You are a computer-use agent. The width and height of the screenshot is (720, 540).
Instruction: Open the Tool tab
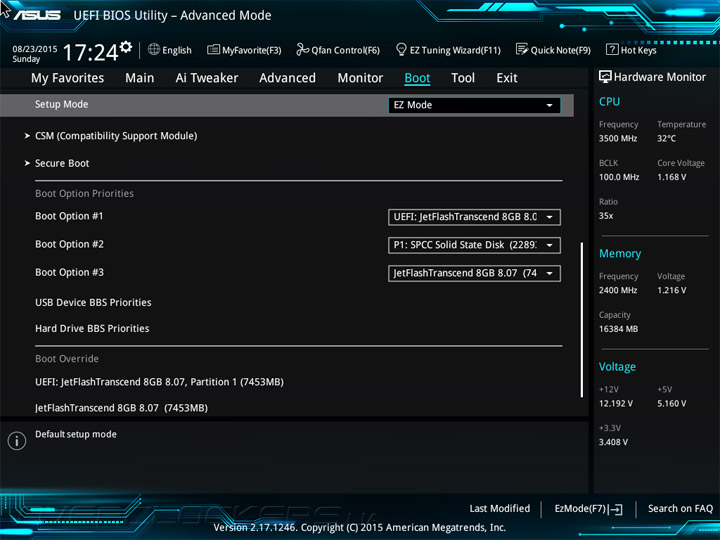tap(463, 78)
